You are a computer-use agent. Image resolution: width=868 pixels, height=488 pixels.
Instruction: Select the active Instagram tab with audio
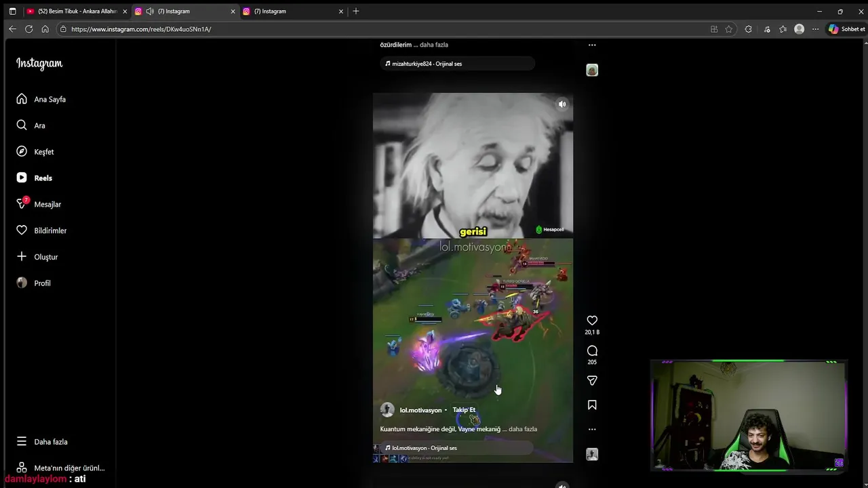click(x=185, y=11)
